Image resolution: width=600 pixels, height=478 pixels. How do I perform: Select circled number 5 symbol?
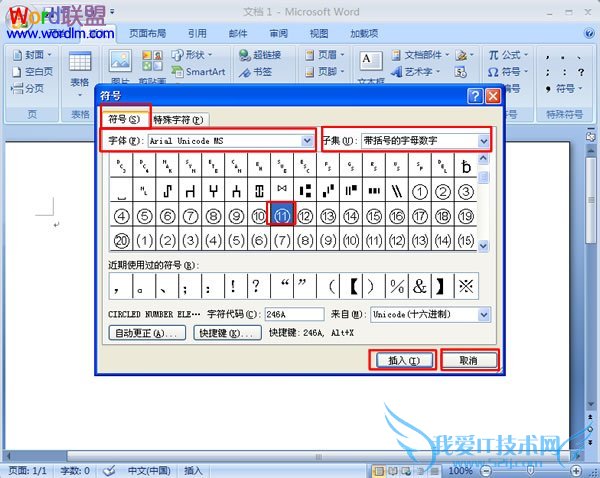(144, 215)
